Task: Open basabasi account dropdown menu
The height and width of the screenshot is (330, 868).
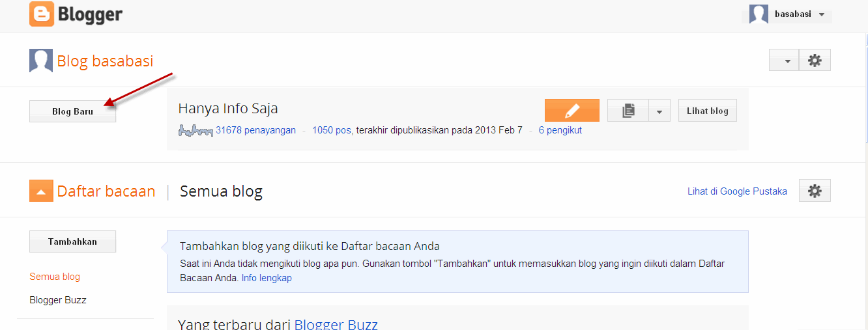Action: [822, 14]
